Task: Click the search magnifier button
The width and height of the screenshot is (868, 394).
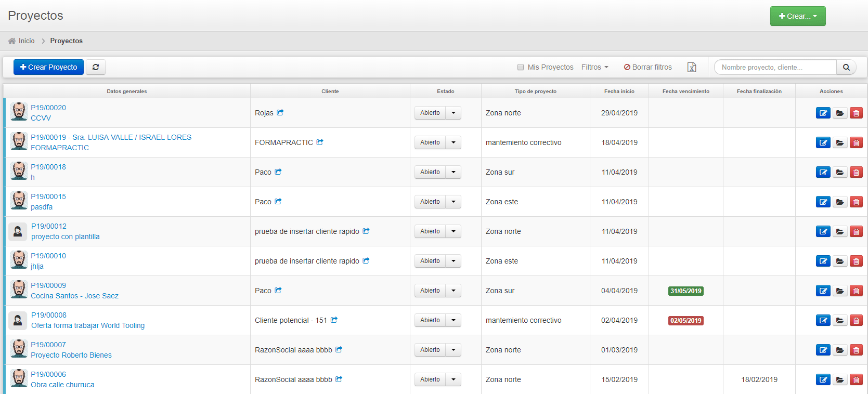Action: [x=846, y=67]
